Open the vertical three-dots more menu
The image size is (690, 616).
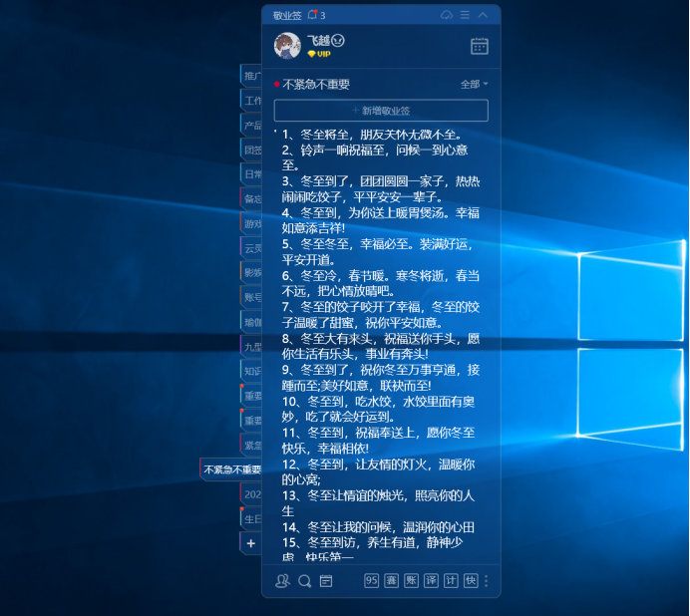tap(487, 581)
